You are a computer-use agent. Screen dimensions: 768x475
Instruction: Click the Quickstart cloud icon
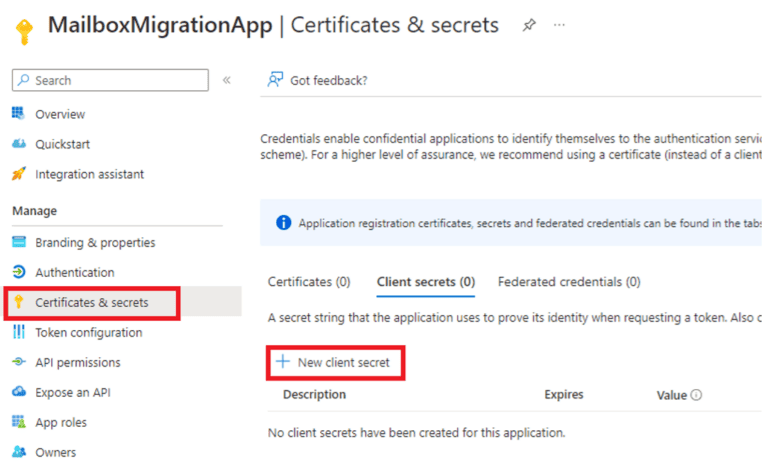pos(19,143)
